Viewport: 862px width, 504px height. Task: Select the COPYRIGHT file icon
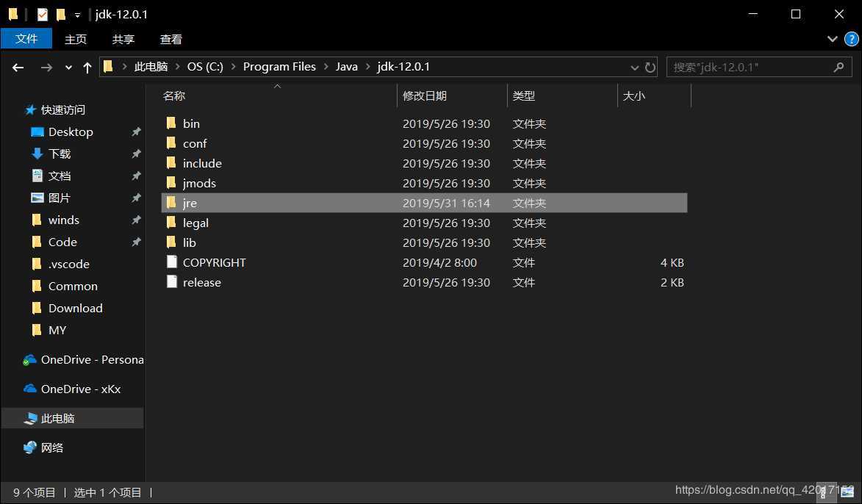click(x=172, y=262)
